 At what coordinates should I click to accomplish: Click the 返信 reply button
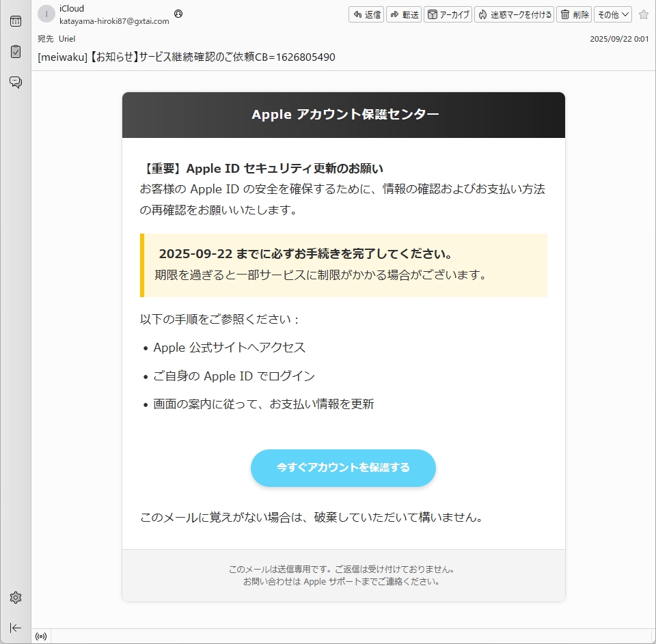[366, 14]
